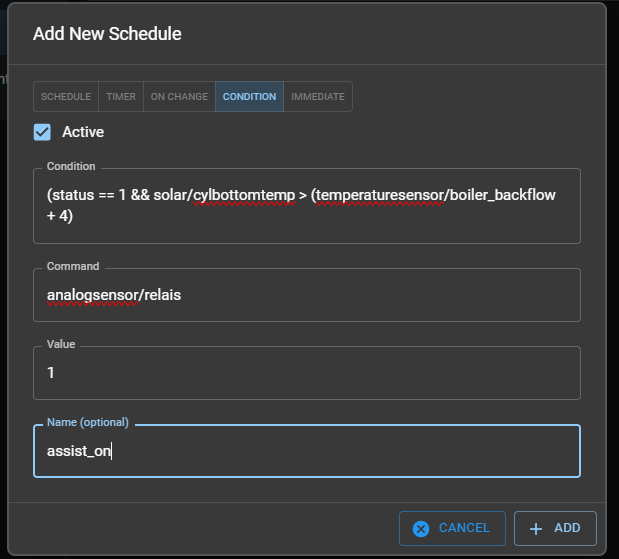This screenshot has height=559, width=619.
Task: Click the plus icon in the Add button
Action: pos(536,528)
